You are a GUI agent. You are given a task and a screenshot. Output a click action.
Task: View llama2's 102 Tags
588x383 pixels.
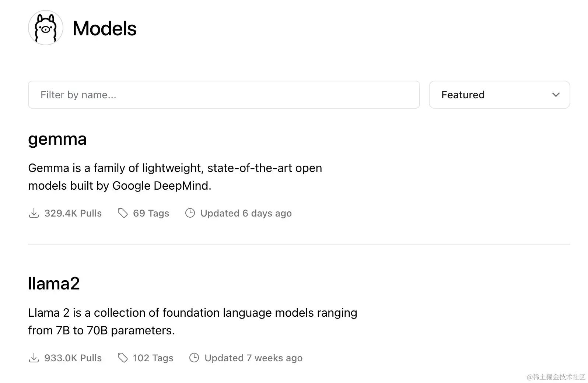(x=153, y=358)
